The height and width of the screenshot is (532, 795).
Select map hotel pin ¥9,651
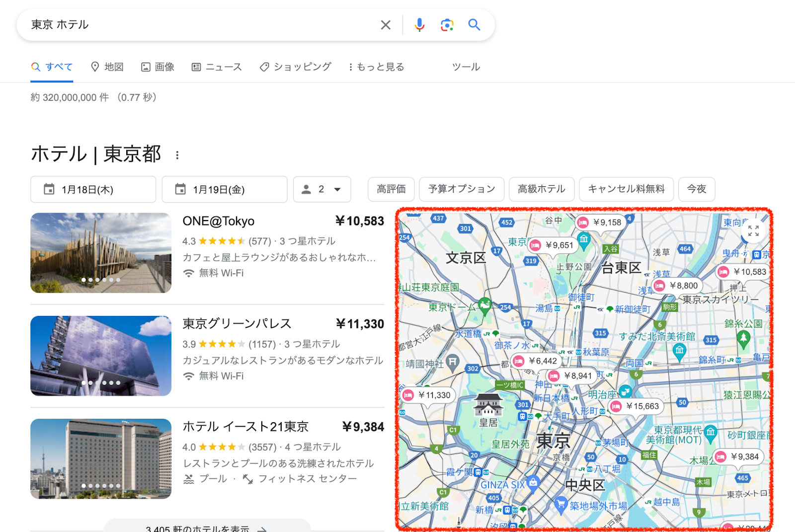pos(553,245)
